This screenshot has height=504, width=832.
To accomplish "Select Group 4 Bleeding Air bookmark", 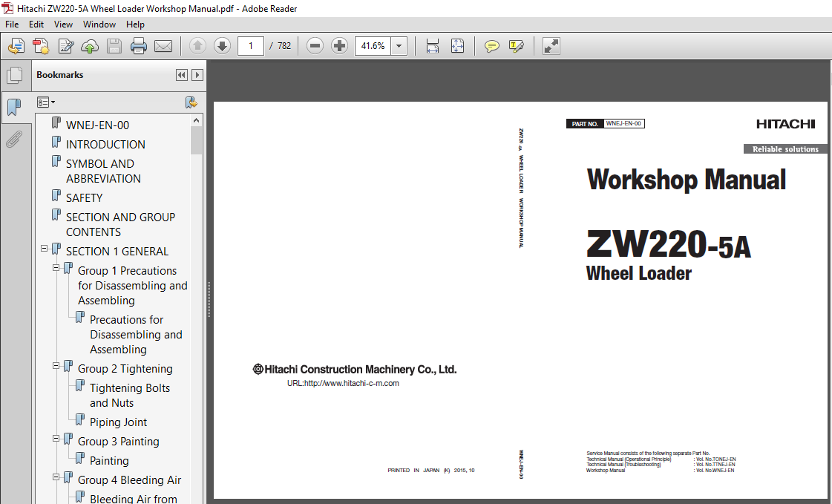I will tap(129, 480).
